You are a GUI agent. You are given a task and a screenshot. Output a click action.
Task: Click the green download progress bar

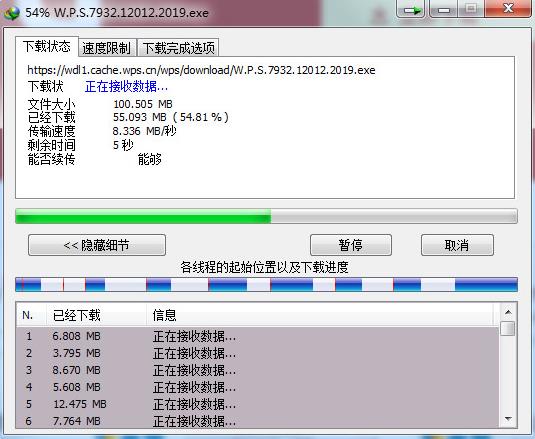[266, 216]
